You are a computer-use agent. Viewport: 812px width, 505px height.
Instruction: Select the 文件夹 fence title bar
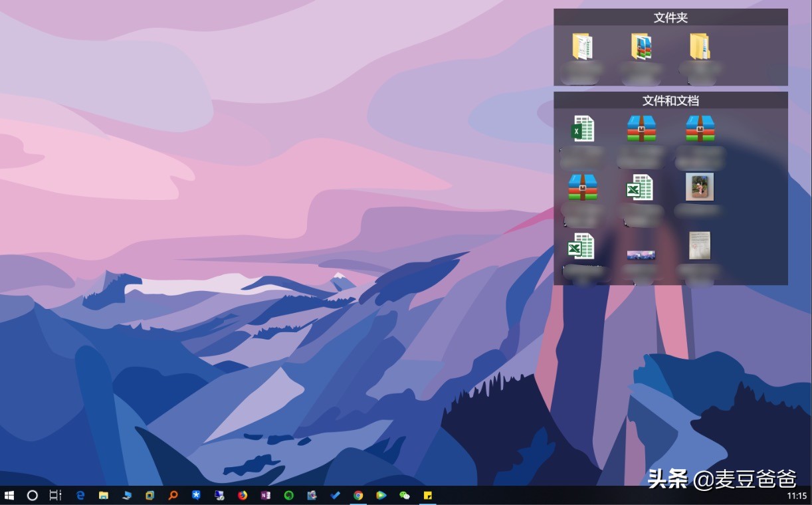670,17
